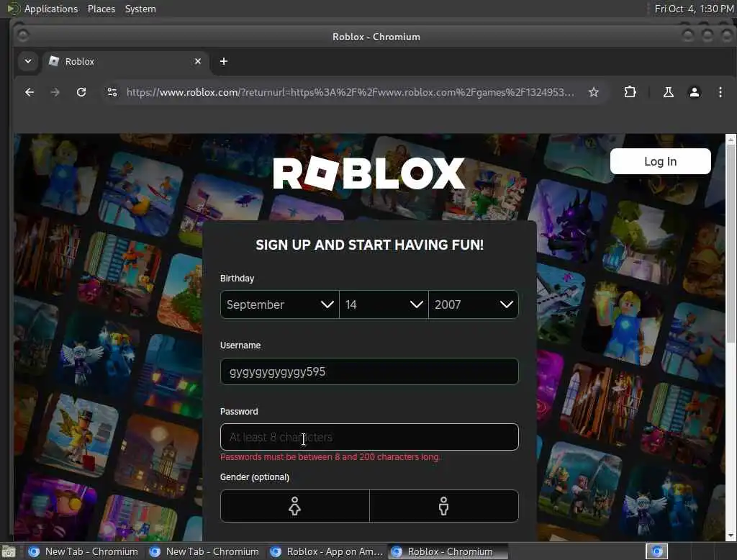
Task: Bookmark this page with the star icon
Action: click(x=594, y=92)
